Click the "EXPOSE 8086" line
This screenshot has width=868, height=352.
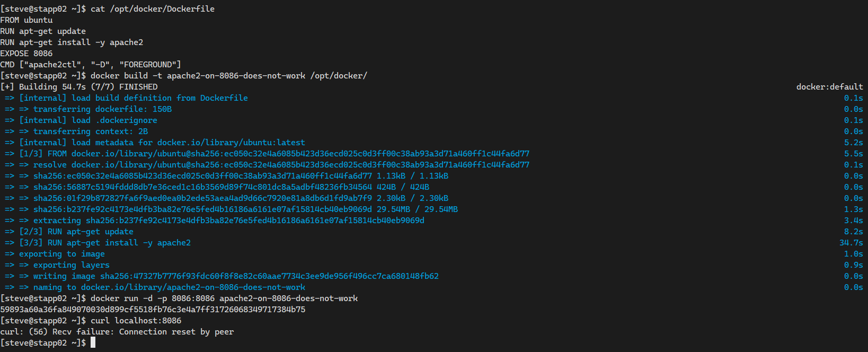coord(26,54)
